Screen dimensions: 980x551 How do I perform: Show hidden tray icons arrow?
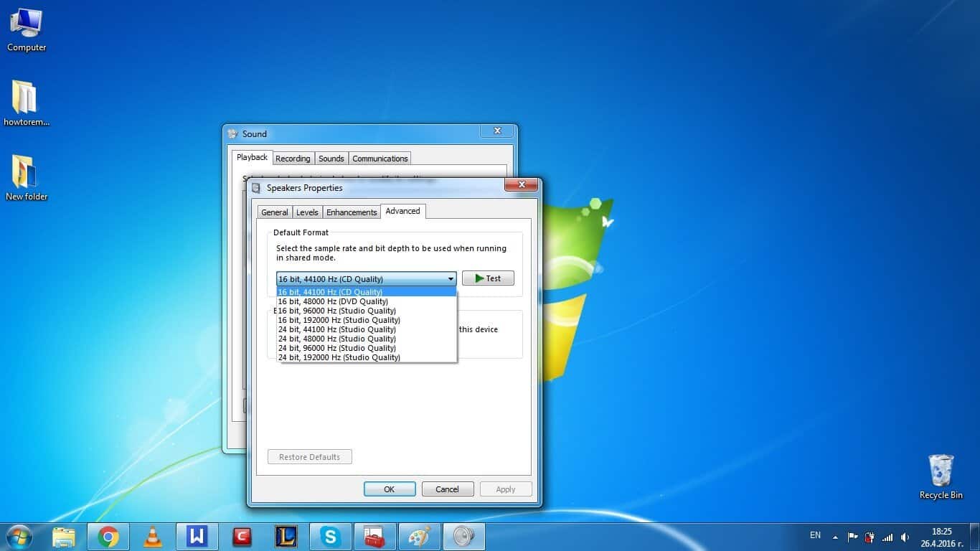[835, 537]
